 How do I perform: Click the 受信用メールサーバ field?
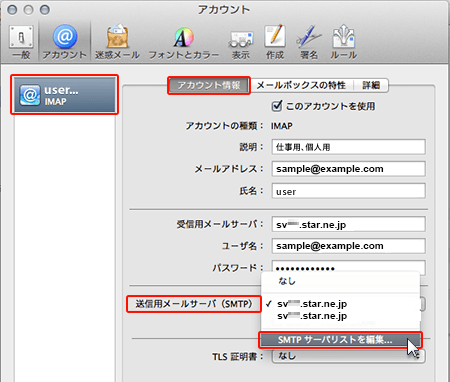[x=348, y=224]
